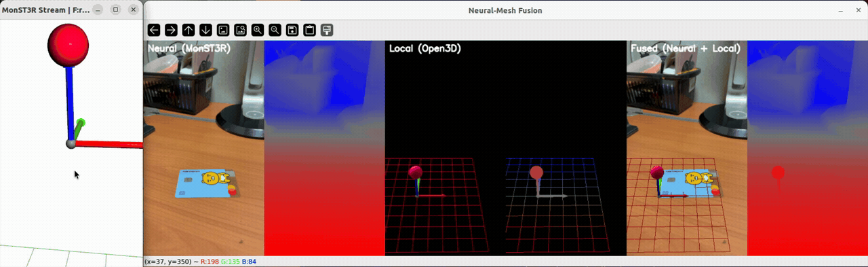The image size is (868, 267).
Task: Zoom in using the plus magnifier icon
Action: [x=258, y=30]
